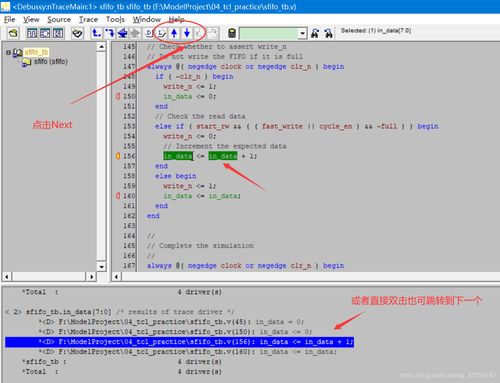Click write_n on line 159

click(x=178, y=186)
